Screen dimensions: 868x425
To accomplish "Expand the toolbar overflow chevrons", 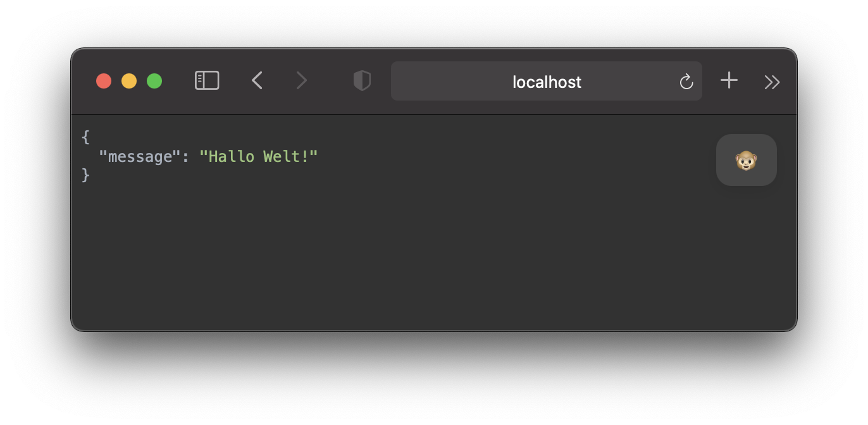I will (x=772, y=82).
